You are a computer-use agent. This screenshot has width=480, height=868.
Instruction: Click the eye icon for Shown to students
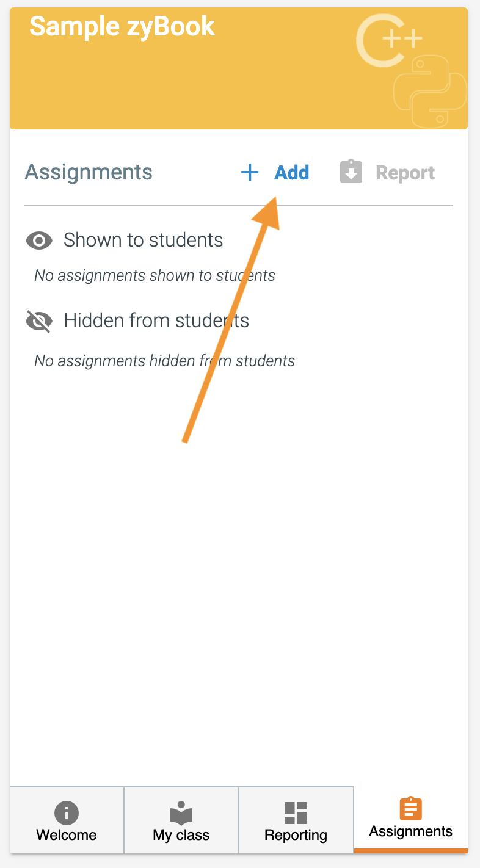[x=39, y=241]
